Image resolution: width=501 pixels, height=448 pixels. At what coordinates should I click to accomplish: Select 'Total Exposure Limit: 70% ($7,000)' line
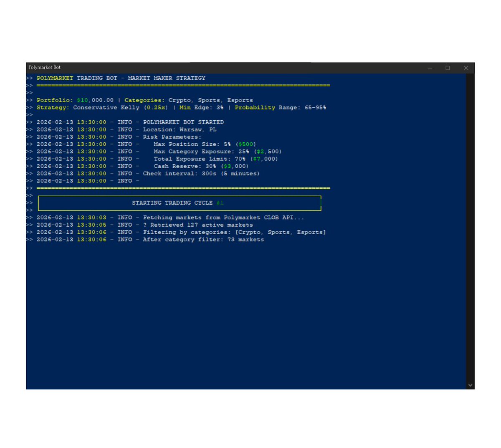point(216,159)
